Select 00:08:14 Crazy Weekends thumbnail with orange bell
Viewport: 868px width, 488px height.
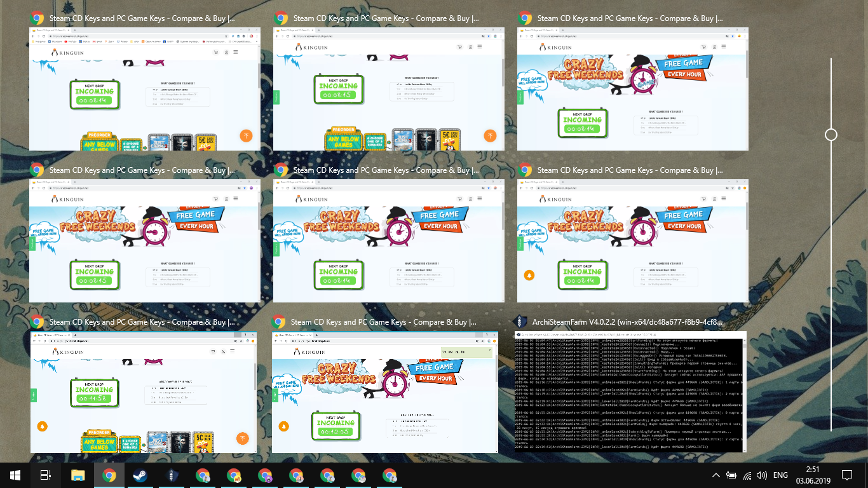coord(633,241)
